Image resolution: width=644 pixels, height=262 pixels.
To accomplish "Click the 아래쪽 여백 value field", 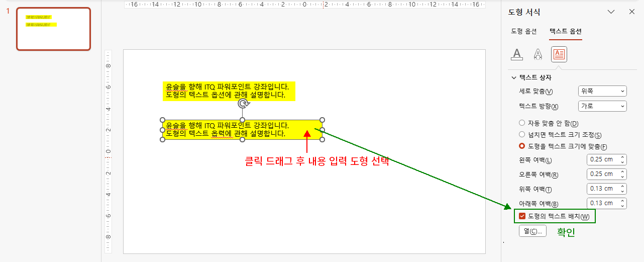I will point(603,203).
